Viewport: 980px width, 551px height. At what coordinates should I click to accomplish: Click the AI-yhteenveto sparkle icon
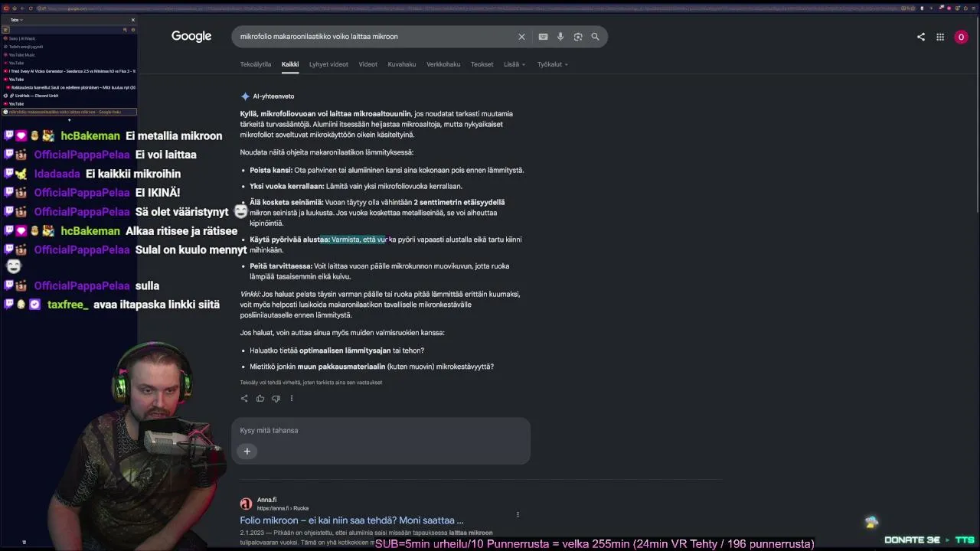245,96
